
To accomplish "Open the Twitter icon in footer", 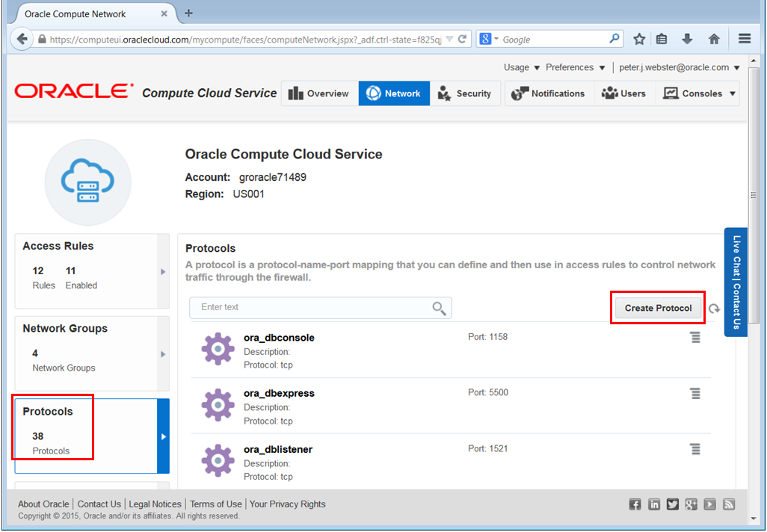I will click(x=672, y=504).
